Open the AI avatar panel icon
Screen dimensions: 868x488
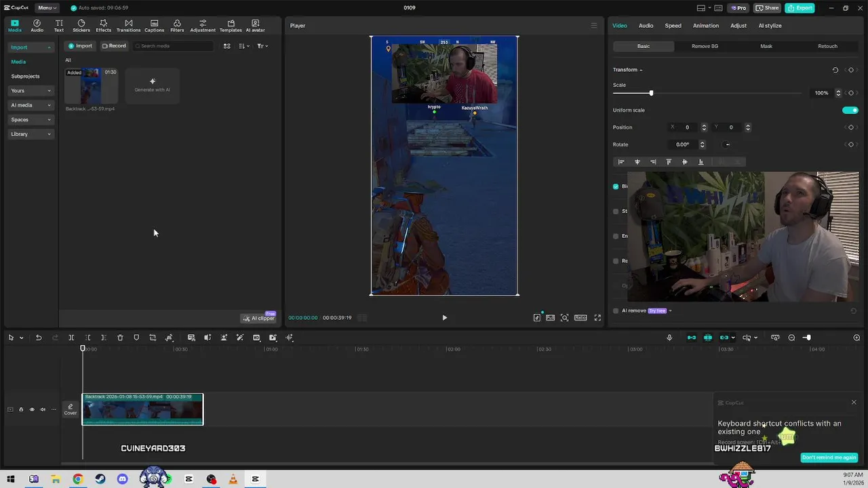255,26
